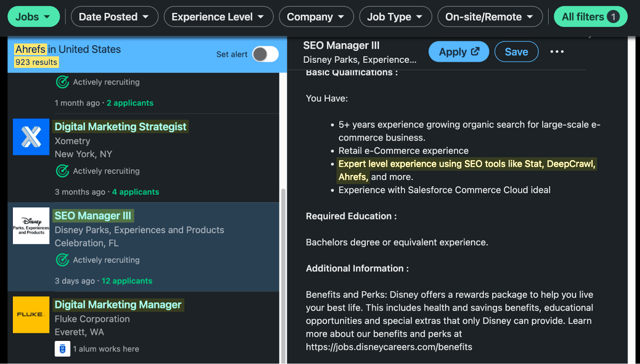640x364 pixels.
Task: Open the Date Posted filter
Action: (114, 16)
